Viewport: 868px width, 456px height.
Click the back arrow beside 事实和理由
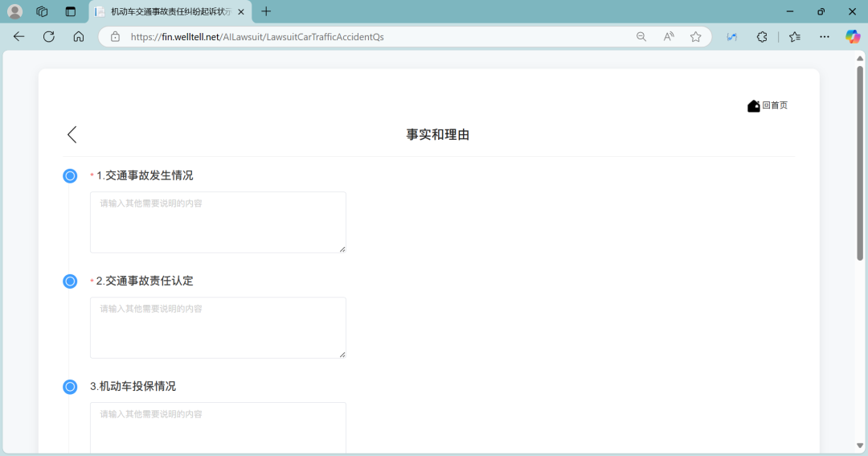point(72,134)
